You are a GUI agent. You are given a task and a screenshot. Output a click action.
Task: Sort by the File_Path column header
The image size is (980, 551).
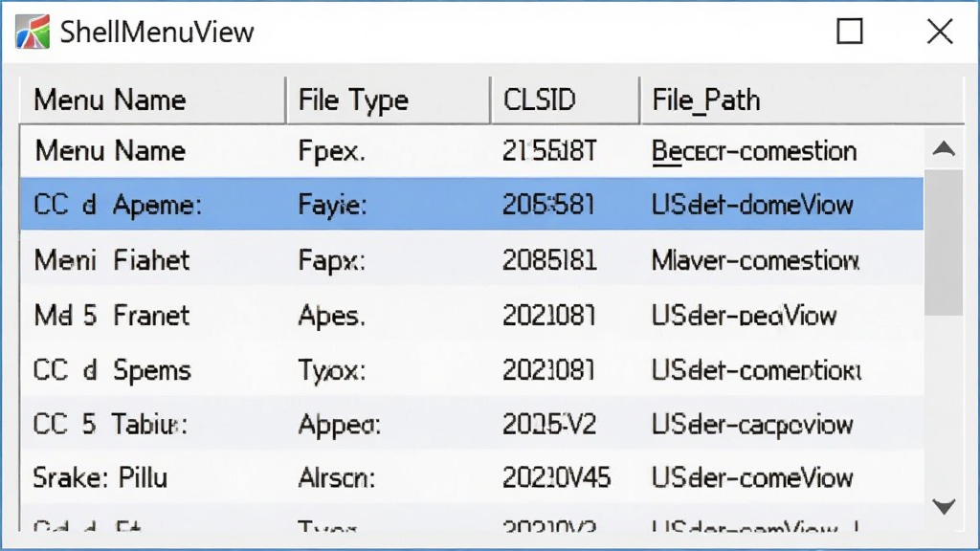pyautogui.click(x=802, y=99)
